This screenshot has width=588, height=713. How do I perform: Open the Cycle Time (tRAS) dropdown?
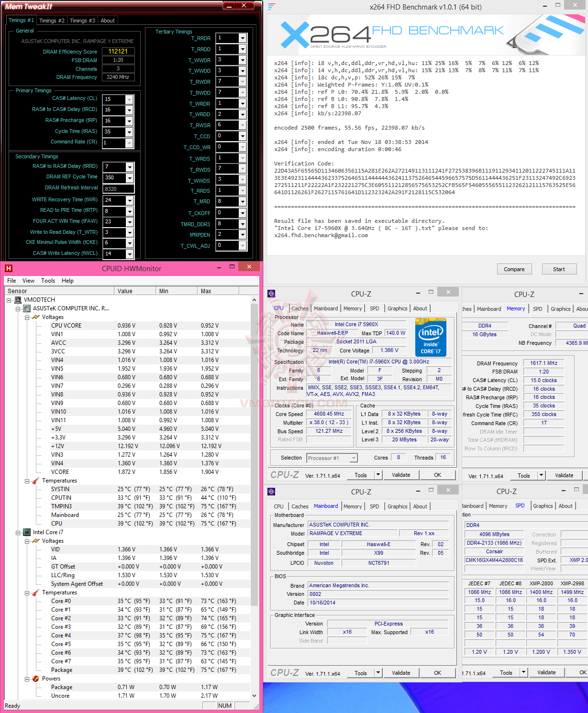tap(129, 132)
